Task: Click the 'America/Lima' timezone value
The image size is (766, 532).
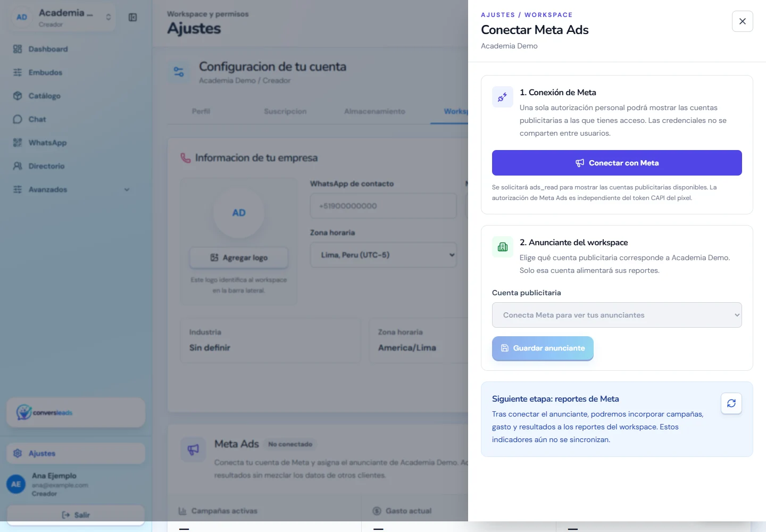Action: pyautogui.click(x=407, y=348)
